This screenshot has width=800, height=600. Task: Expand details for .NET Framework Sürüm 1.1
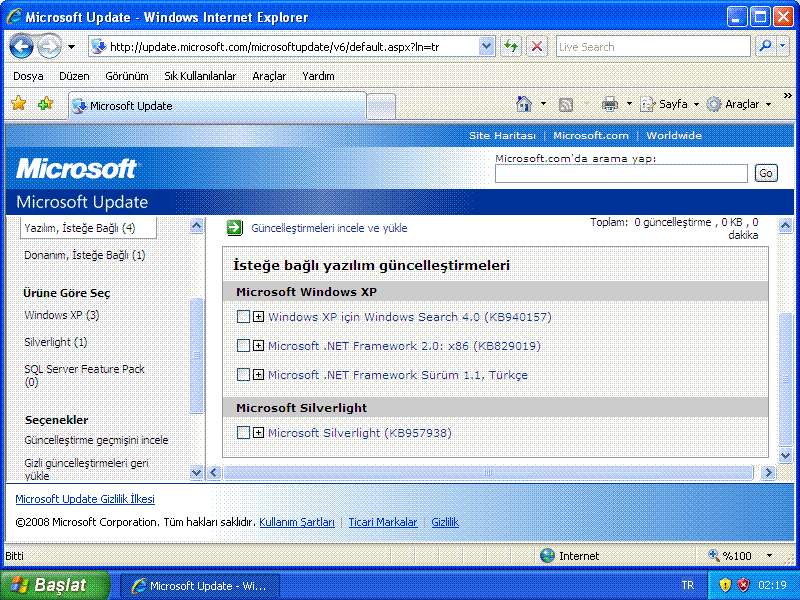coord(258,375)
